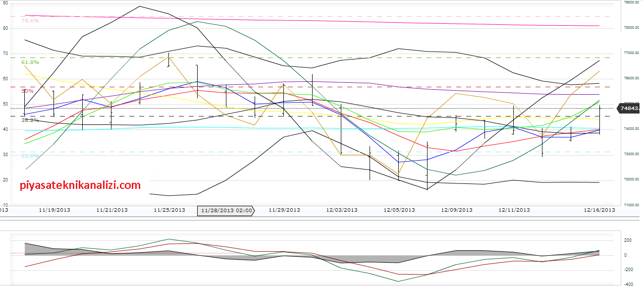Click the red 50% Fibonacci label

(x=27, y=91)
